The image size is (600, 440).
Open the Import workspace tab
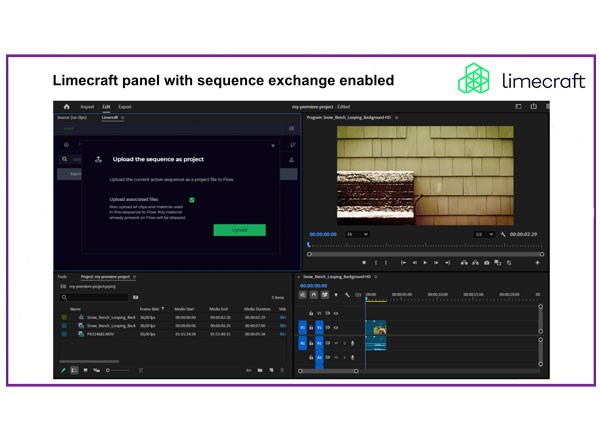pyautogui.click(x=87, y=107)
